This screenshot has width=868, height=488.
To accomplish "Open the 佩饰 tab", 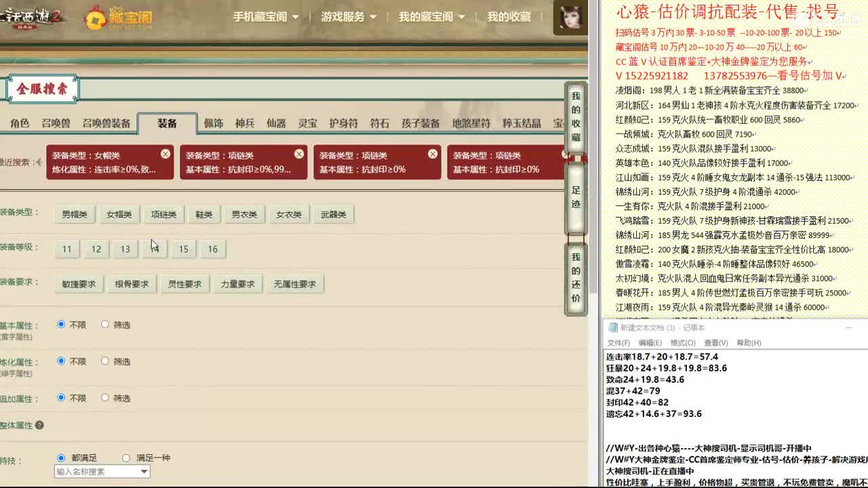I will click(213, 123).
